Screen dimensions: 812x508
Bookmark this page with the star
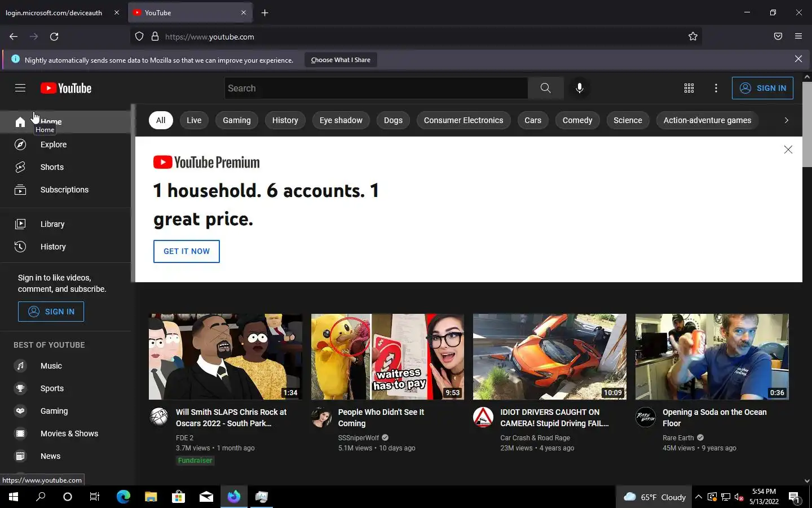click(x=693, y=37)
